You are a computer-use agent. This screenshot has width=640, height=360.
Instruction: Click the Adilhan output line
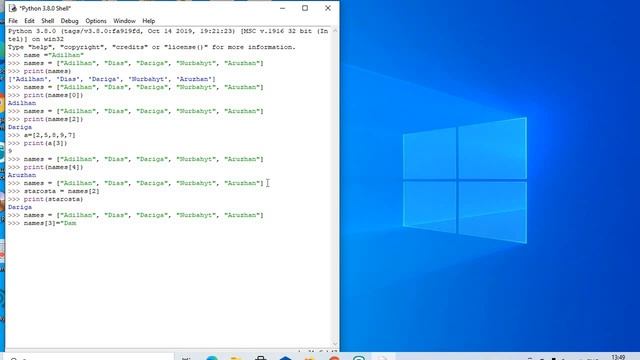coord(22,103)
